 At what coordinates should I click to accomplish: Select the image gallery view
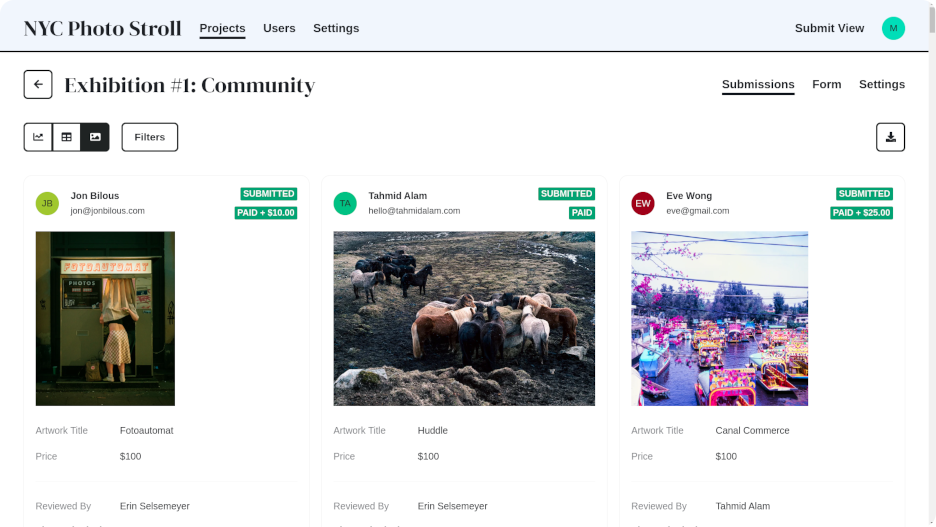click(x=95, y=137)
